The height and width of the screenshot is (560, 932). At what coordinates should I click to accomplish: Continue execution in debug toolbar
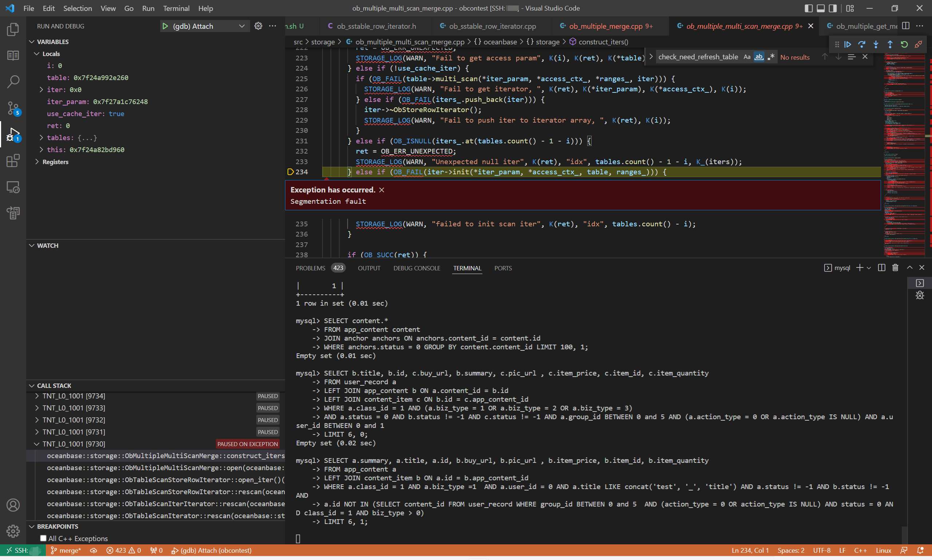coord(848,44)
